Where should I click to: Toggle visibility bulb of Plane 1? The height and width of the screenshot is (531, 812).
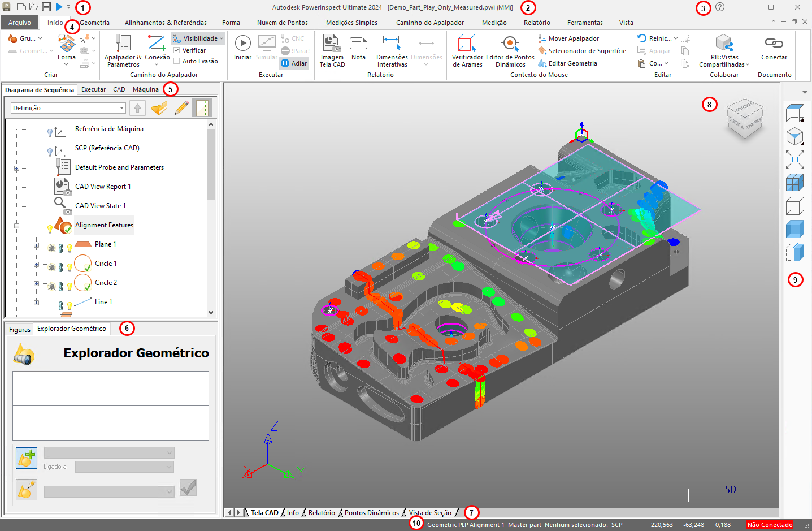tap(70, 248)
